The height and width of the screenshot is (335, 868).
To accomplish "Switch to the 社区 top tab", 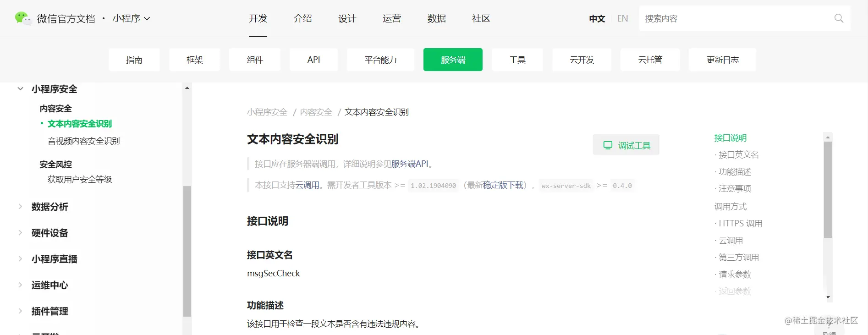I will tap(481, 18).
